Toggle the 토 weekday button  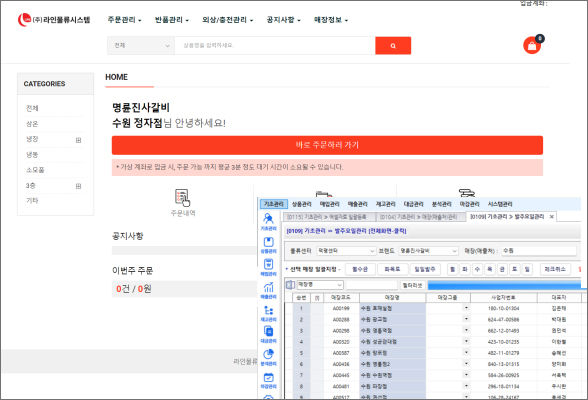point(514,269)
